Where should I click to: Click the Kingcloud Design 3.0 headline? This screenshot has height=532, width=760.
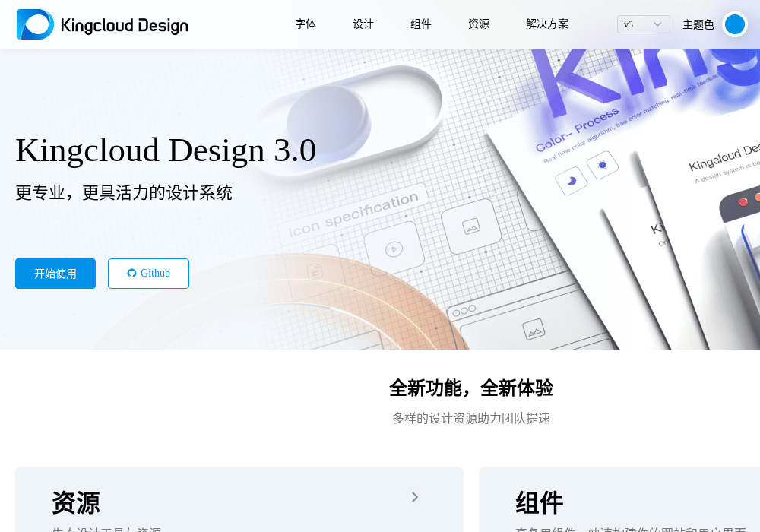(x=166, y=150)
